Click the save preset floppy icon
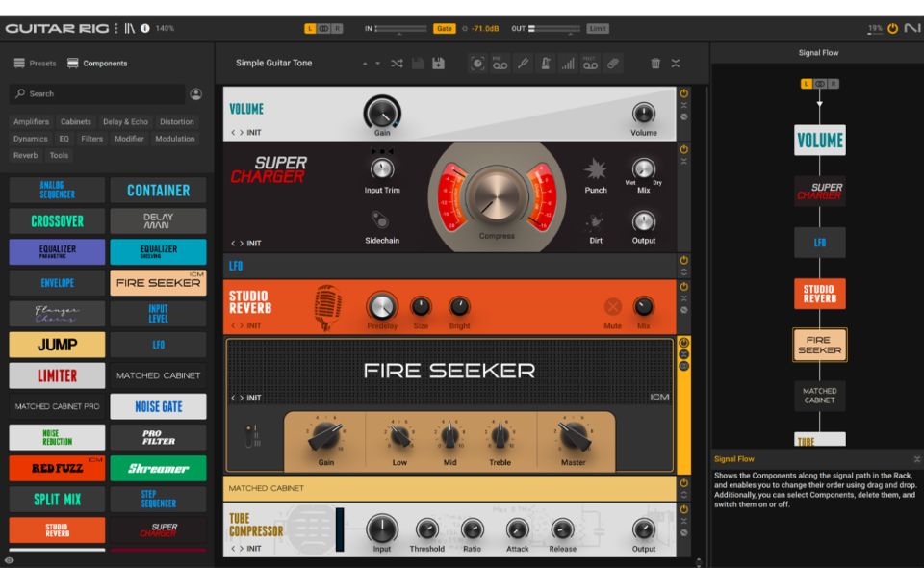 point(439,64)
